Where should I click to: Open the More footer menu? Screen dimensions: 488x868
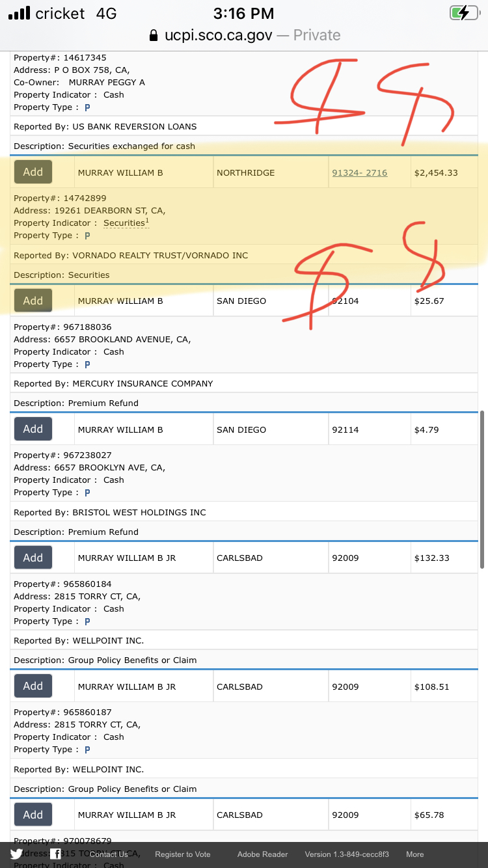click(415, 854)
